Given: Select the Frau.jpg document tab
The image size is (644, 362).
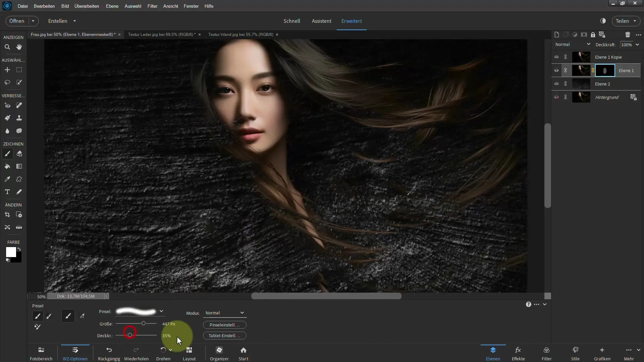Looking at the screenshot, I should click(x=73, y=35).
